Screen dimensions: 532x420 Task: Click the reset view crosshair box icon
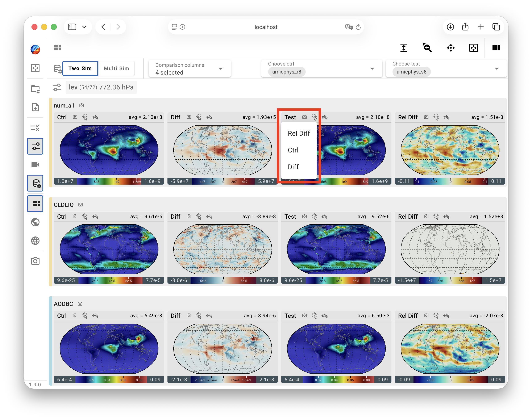(x=473, y=48)
